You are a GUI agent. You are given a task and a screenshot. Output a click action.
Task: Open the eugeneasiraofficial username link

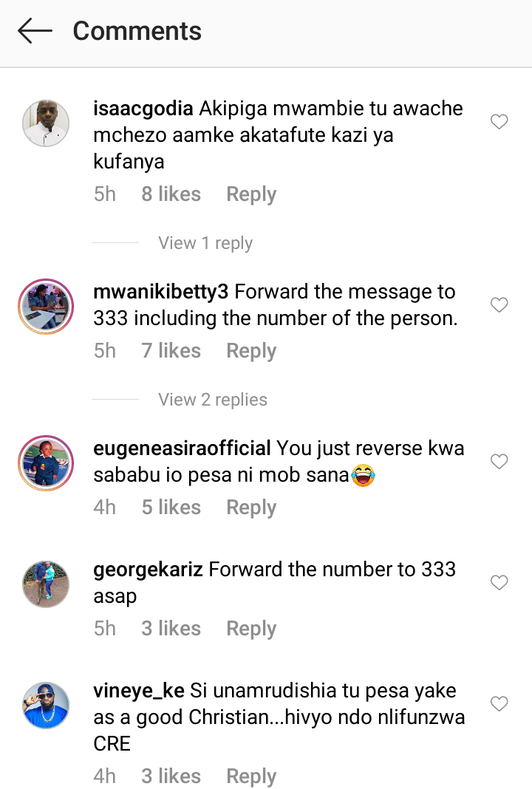[x=183, y=448]
